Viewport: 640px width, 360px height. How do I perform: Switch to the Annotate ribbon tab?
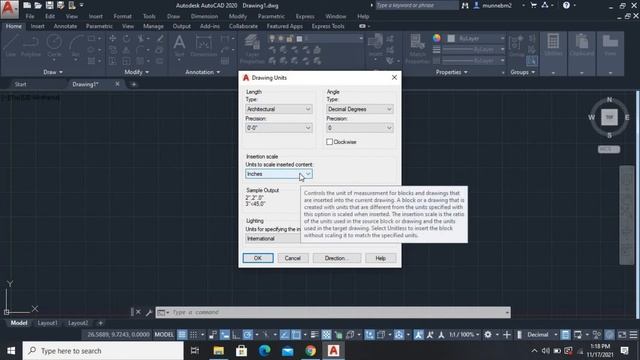[65, 26]
